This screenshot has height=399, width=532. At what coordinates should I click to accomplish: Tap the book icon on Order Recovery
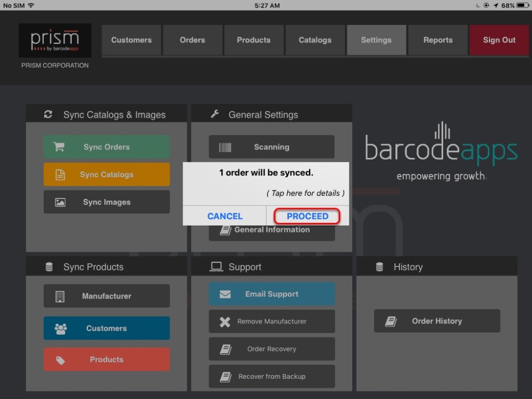pos(226,349)
